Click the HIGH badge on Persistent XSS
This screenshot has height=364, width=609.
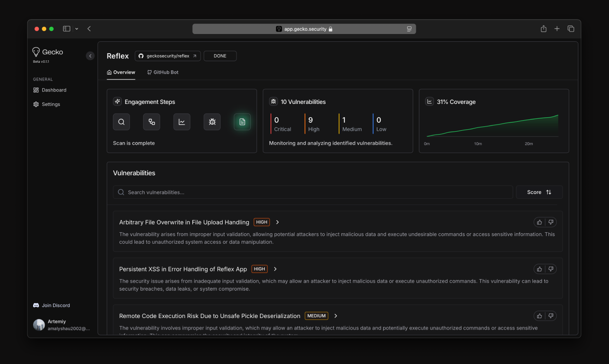point(259,269)
